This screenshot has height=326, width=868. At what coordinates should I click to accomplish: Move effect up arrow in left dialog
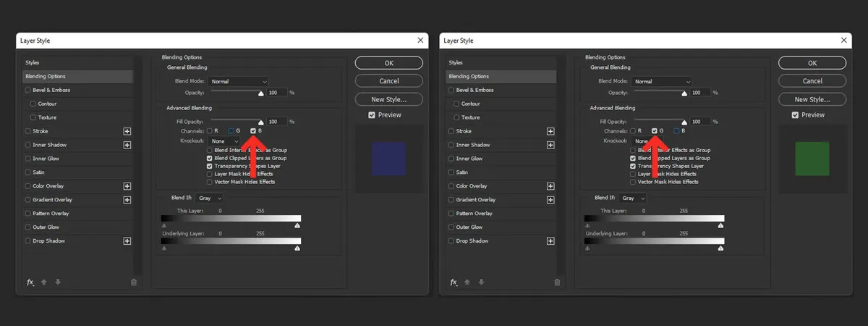point(44,283)
